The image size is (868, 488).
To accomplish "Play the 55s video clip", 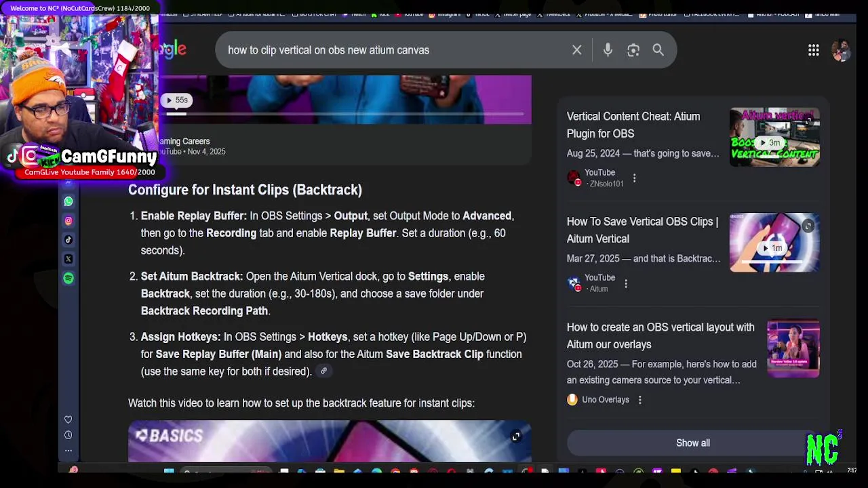I will coord(176,100).
